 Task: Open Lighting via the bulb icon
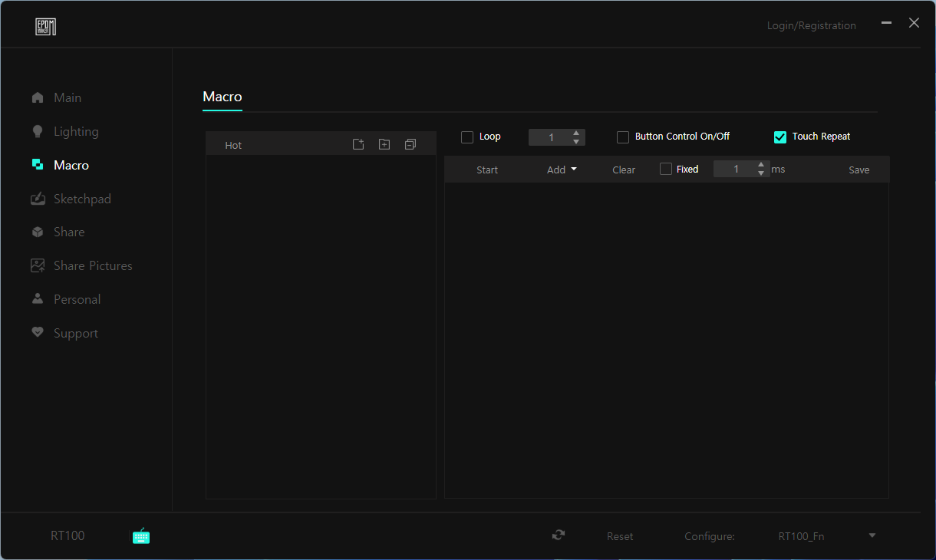click(38, 131)
